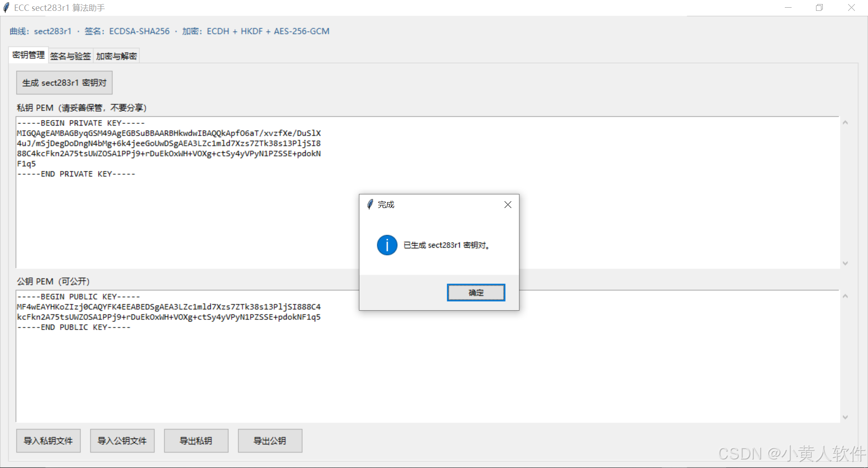Click 导入私钥文件 button
The image size is (868, 468).
[x=48, y=440]
